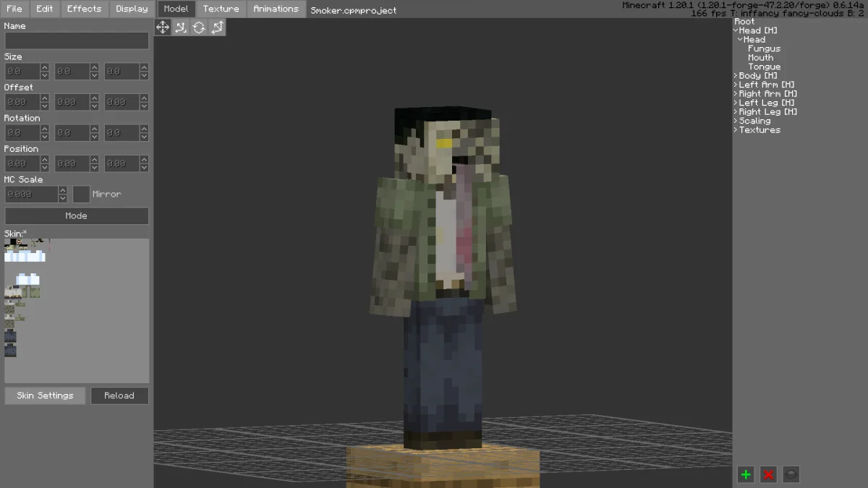
Task: Click the Reload skin button
Action: click(119, 395)
